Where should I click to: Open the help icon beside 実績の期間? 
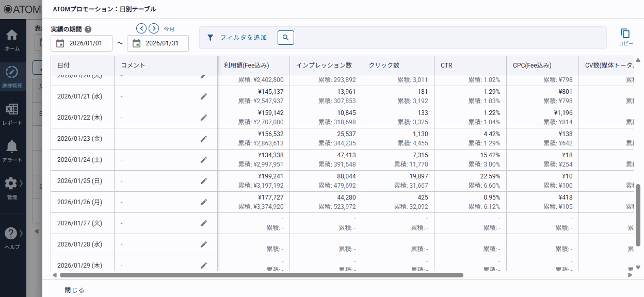point(88,29)
